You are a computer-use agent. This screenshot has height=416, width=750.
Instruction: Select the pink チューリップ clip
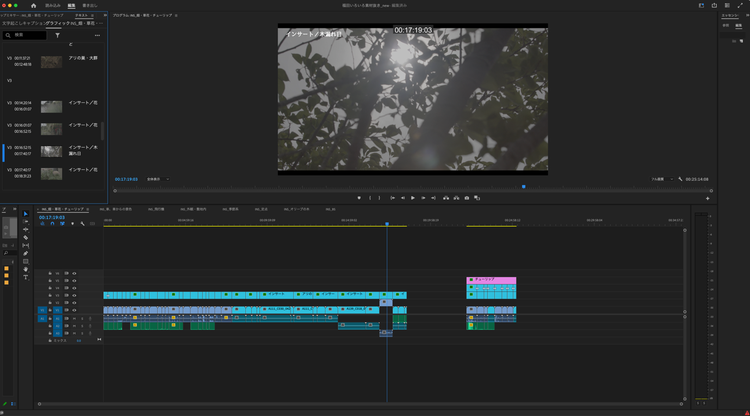[x=491, y=280]
